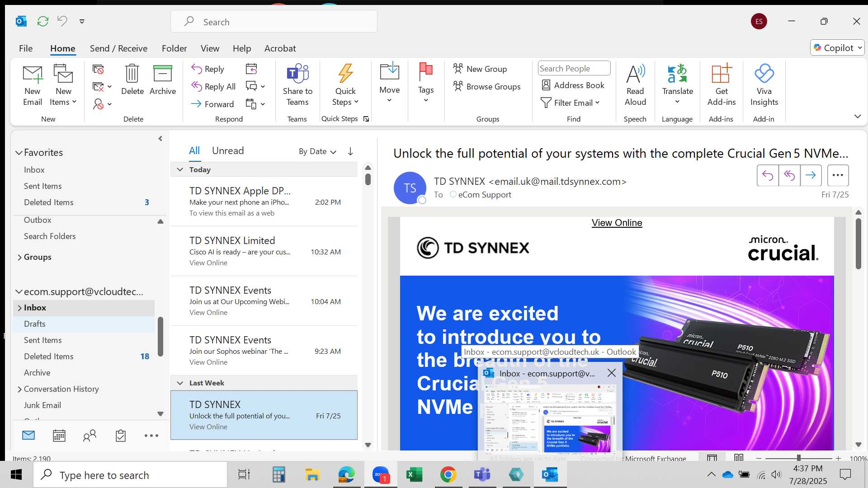Open TD SYNNEX Limited Cisco AI email
This screenshot has width=868, height=488.
(x=264, y=251)
